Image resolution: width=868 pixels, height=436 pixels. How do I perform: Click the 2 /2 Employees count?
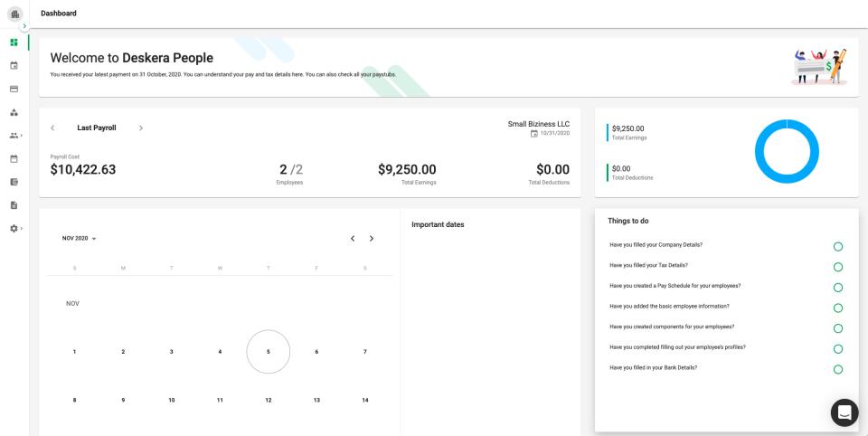[290, 169]
